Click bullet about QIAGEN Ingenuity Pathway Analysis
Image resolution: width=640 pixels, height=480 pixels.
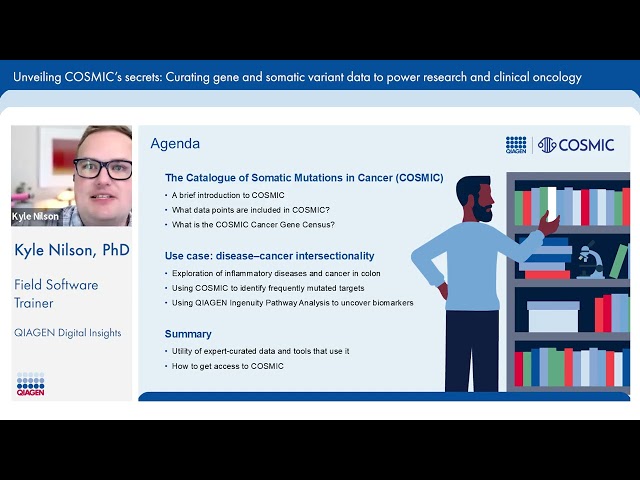292,303
